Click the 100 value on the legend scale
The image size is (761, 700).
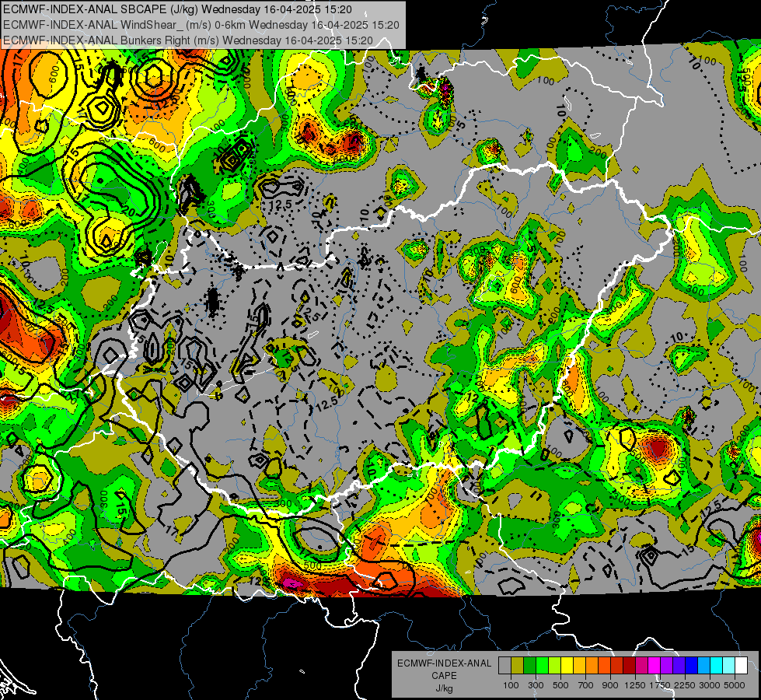point(511,685)
